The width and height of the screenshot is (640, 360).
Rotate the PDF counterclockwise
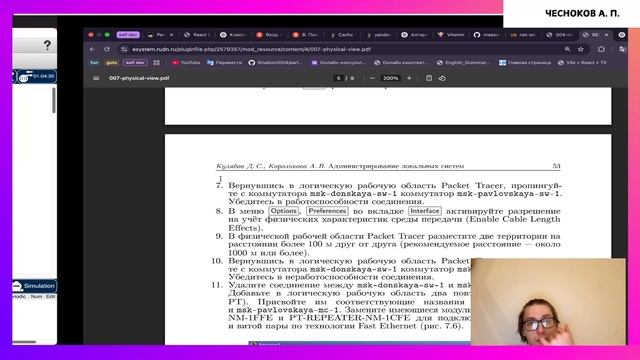[x=442, y=78]
